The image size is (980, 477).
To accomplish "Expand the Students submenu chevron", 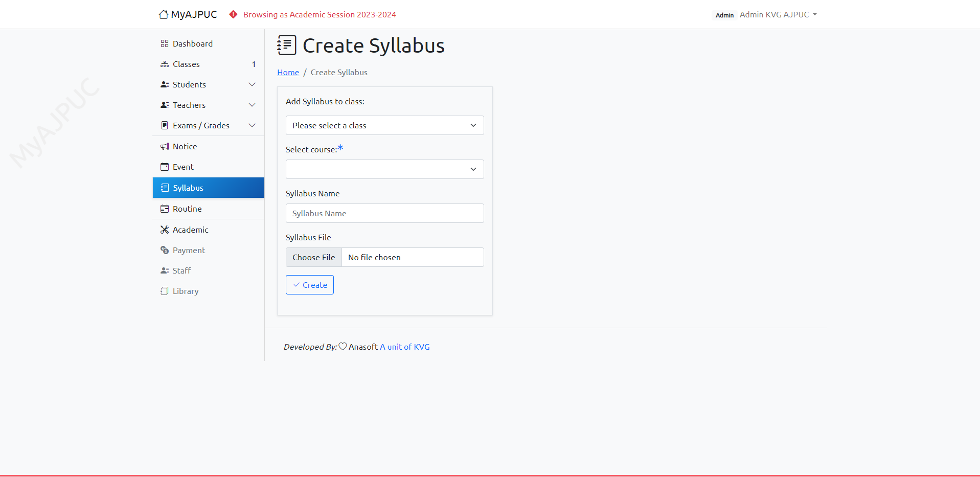I will click(252, 84).
